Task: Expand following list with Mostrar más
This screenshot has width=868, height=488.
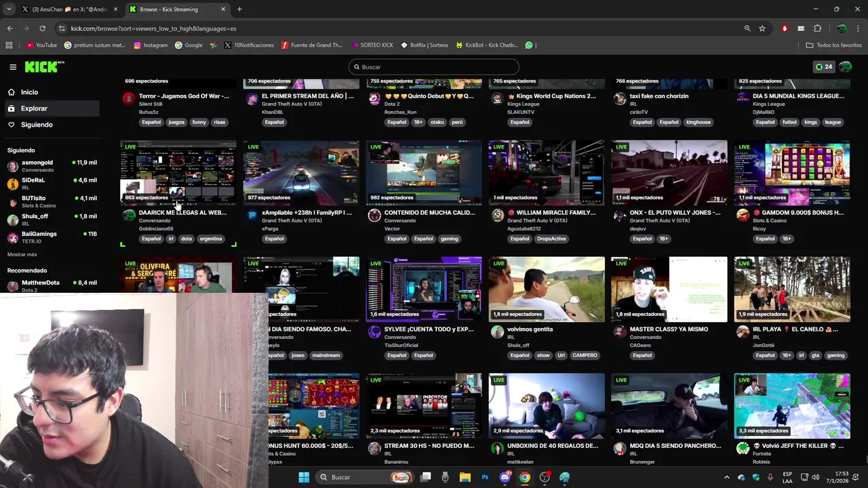Action: click(x=22, y=255)
